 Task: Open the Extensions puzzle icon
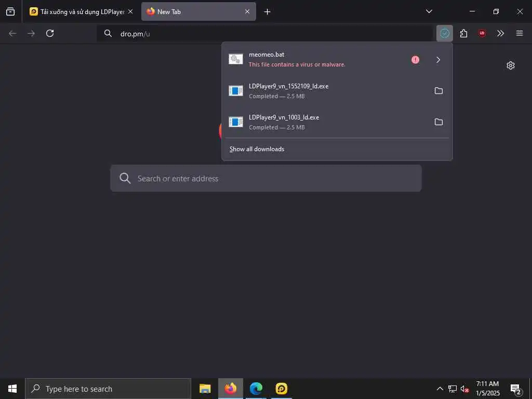click(x=463, y=33)
